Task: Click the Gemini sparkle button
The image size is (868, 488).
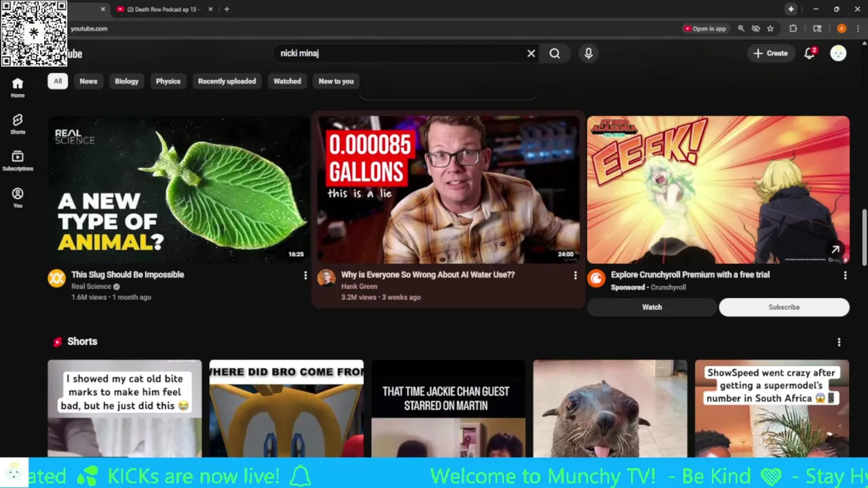Action: (x=791, y=9)
